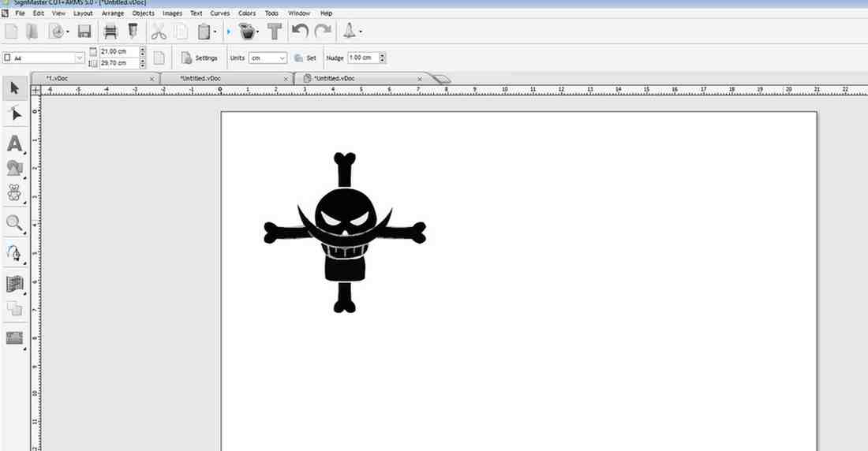
Task: Click the Nudge field showing 1.00 cm
Action: coord(363,58)
